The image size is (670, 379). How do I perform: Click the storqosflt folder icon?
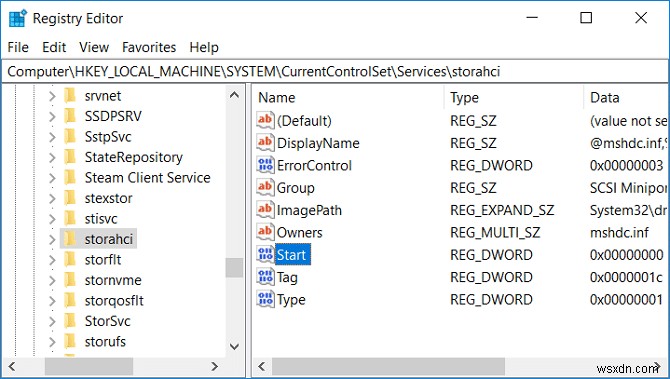[x=70, y=300]
